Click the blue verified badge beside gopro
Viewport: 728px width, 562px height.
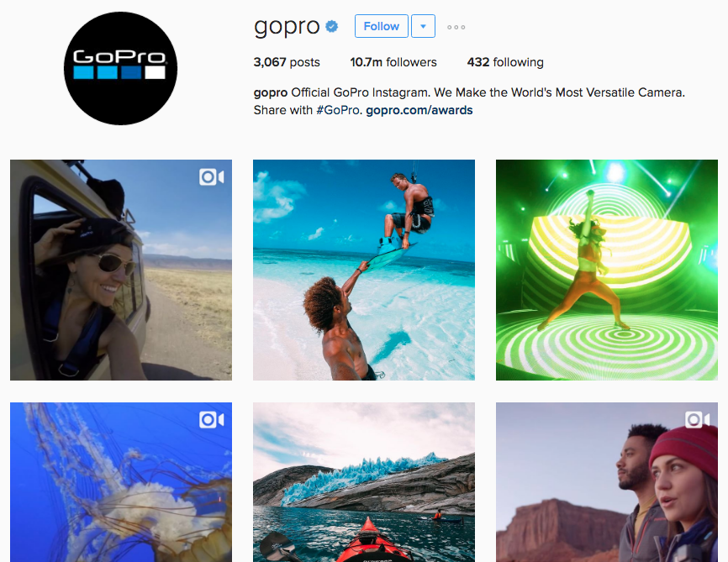pyautogui.click(x=331, y=26)
